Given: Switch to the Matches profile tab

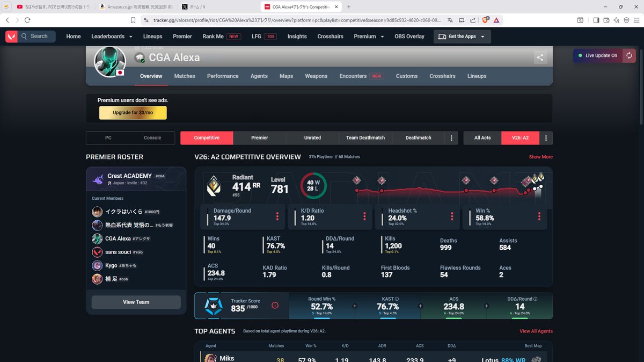Looking at the screenshot, I should click(185, 76).
